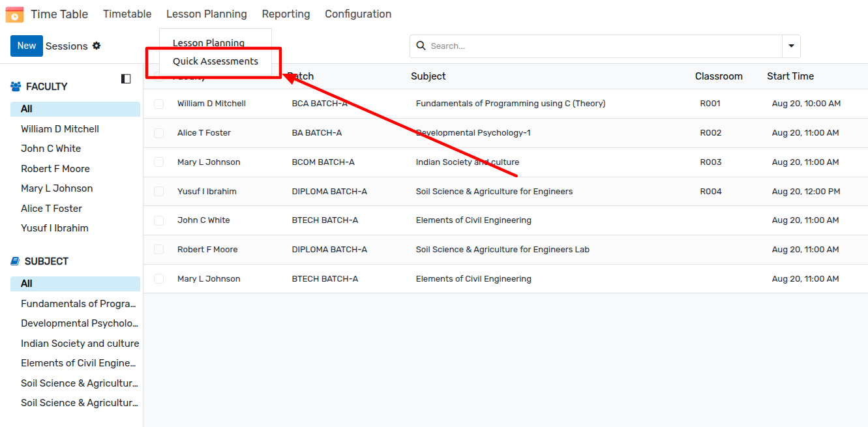Check the Mary L Johnson BTECH BATCH-A row

(158, 279)
